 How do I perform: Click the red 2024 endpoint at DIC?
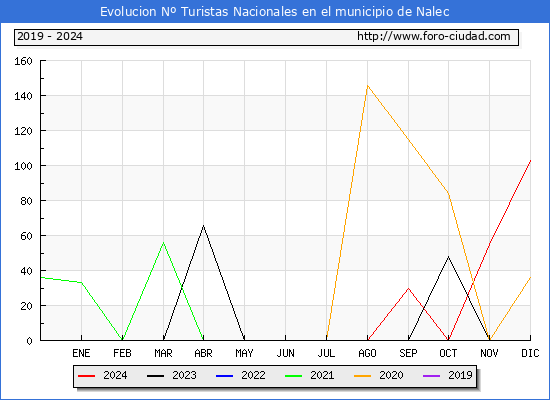(x=530, y=160)
